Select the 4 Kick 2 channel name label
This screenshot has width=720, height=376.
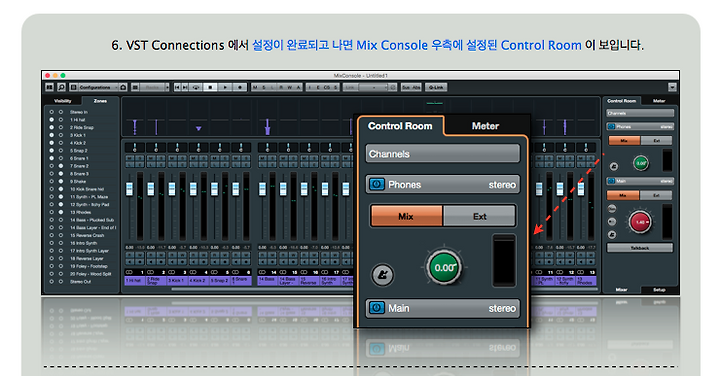199,281
